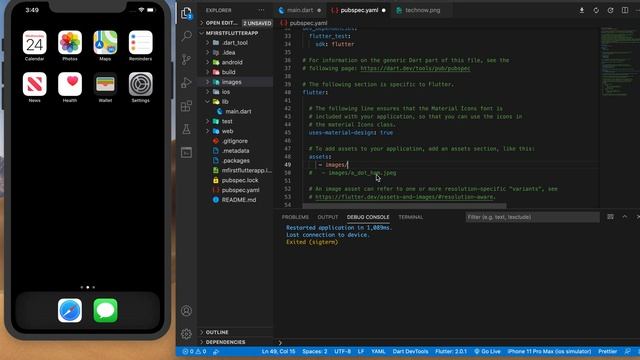Image resolution: width=640 pixels, height=360 pixels.
Task: Select the pubspec.yaml editor tab
Action: click(x=359, y=10)
